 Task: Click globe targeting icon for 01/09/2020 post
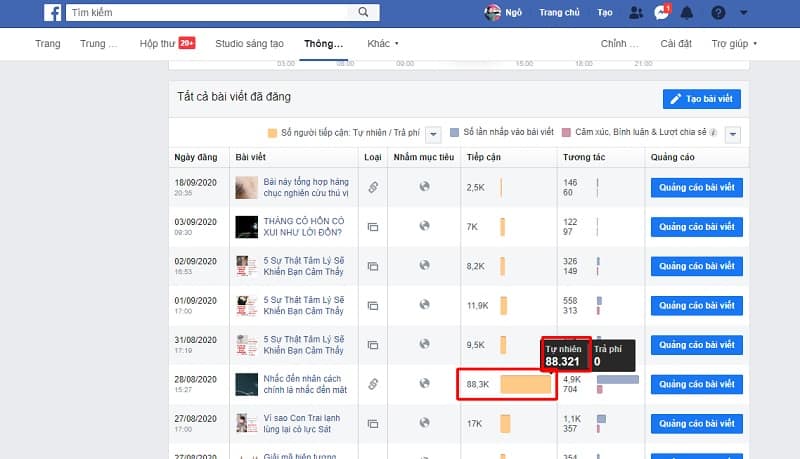tap(424, 304)
